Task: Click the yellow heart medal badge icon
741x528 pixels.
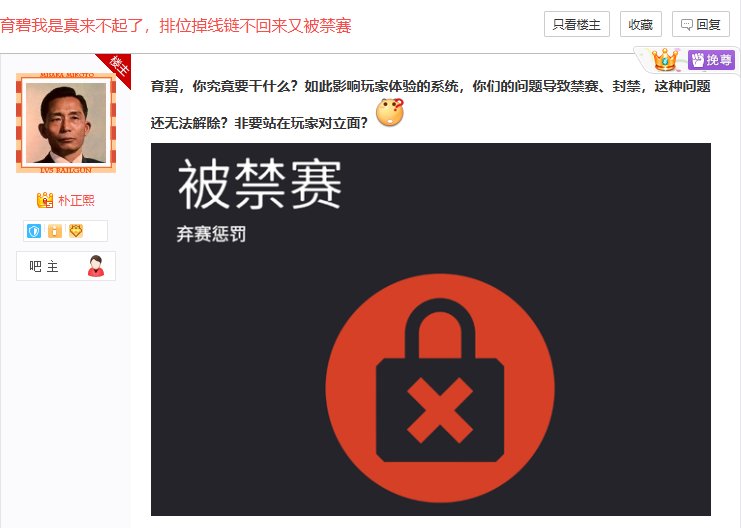Action: (x=76, y=231)
